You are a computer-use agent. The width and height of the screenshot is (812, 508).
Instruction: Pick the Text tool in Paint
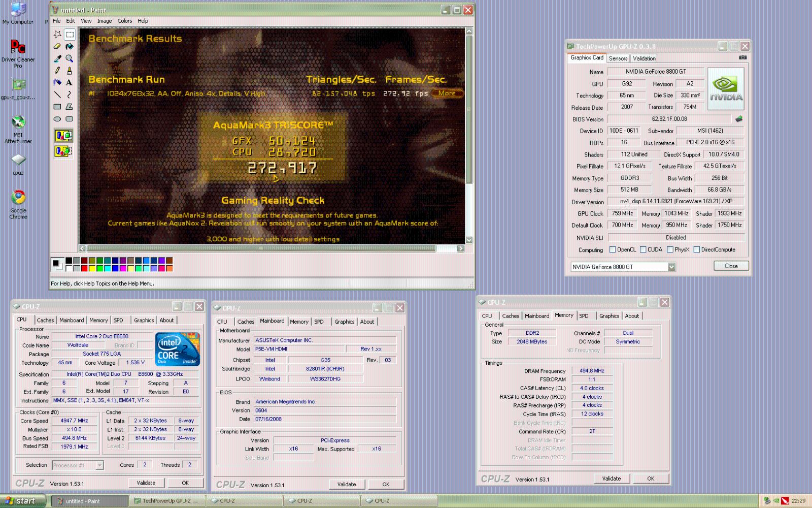70,82
